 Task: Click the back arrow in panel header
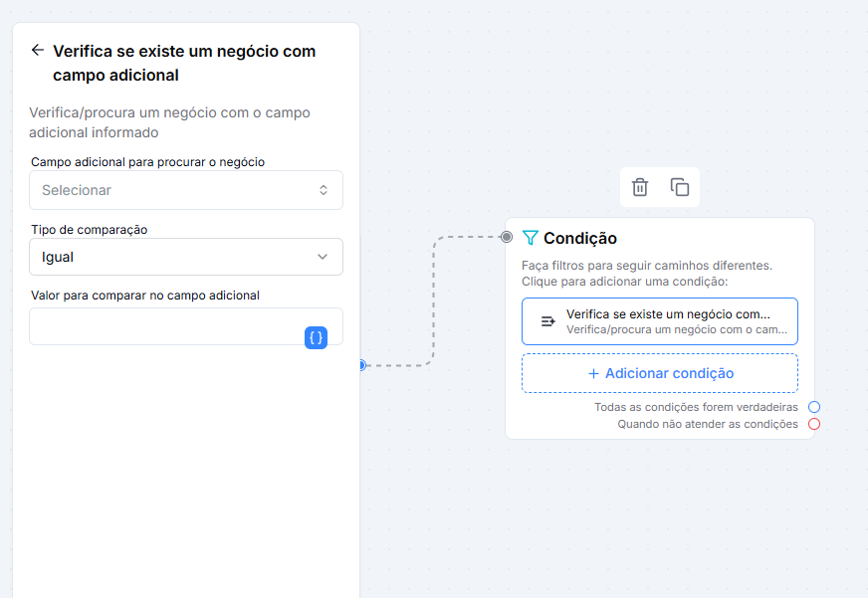click(38, 51)
